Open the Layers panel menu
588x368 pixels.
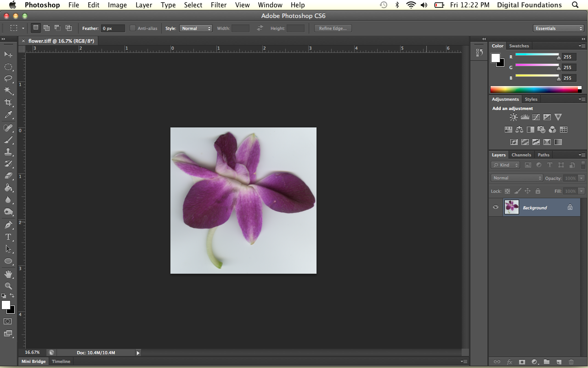click(x=582, y=155)
